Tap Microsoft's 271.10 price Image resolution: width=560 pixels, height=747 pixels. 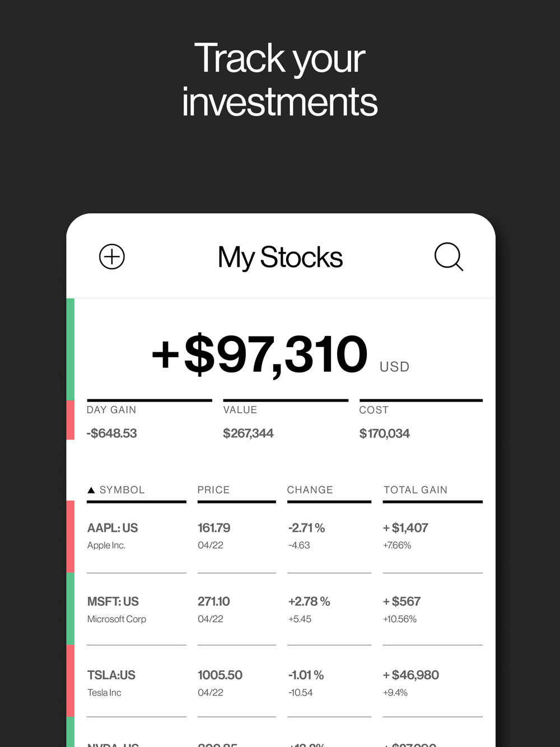213,601
